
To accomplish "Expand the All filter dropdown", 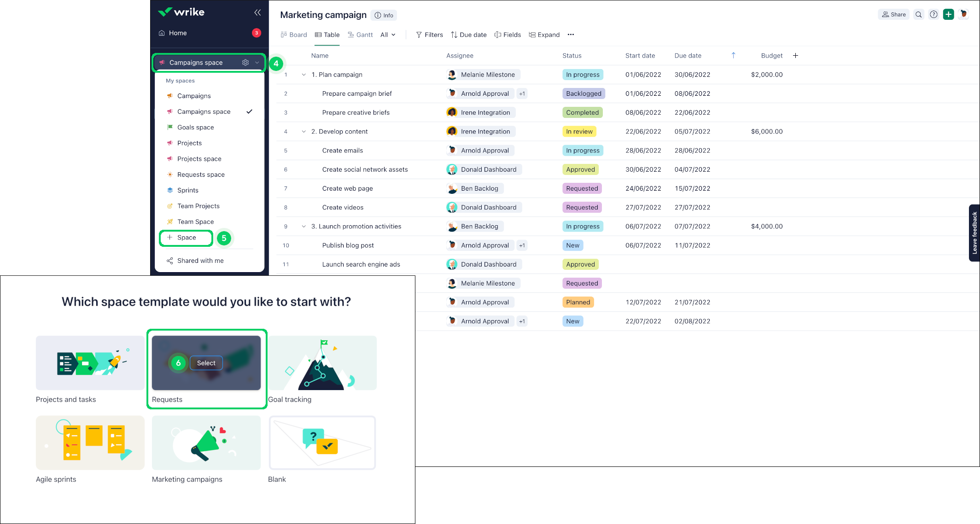I will 387,35.
